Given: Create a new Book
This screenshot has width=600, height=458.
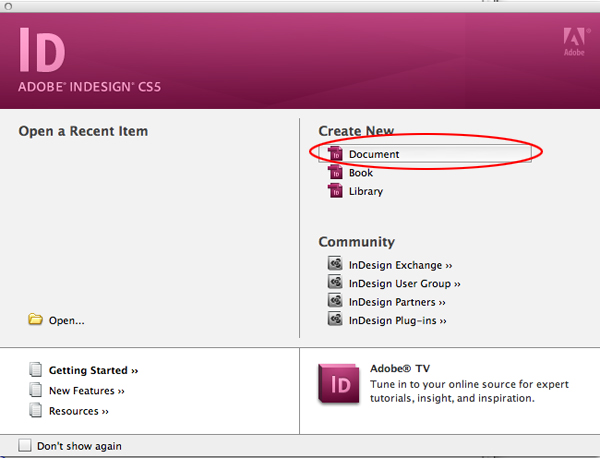Looking at the screenshot, I should pyautogui.click(x=360, y=173).
